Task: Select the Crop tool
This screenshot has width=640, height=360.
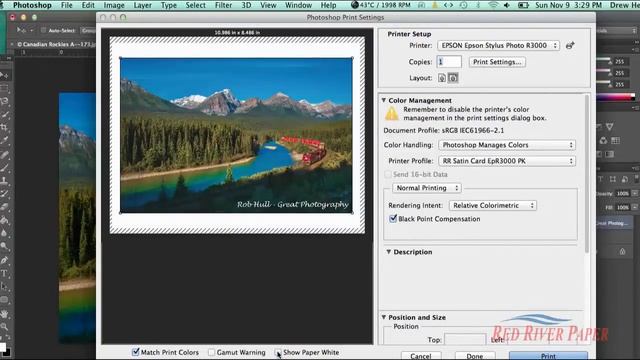Action: pos(4,127)
